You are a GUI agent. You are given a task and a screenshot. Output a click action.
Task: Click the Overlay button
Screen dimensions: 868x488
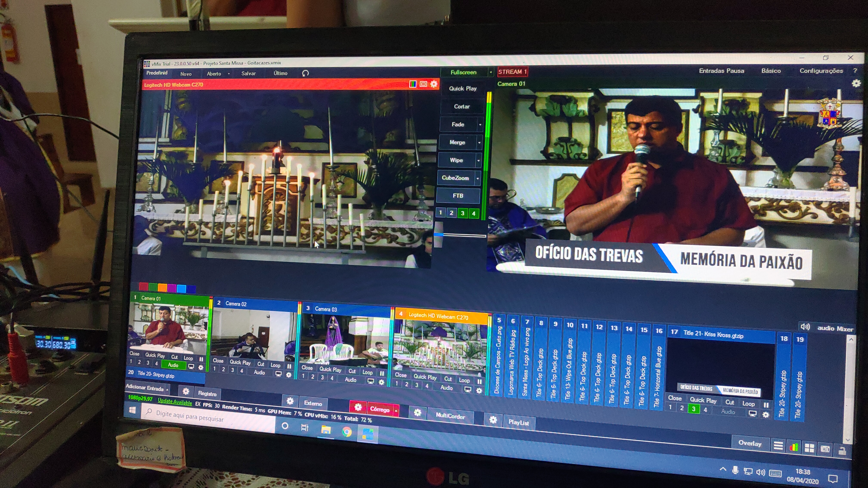pyautogui.click(x=750, y=443)
